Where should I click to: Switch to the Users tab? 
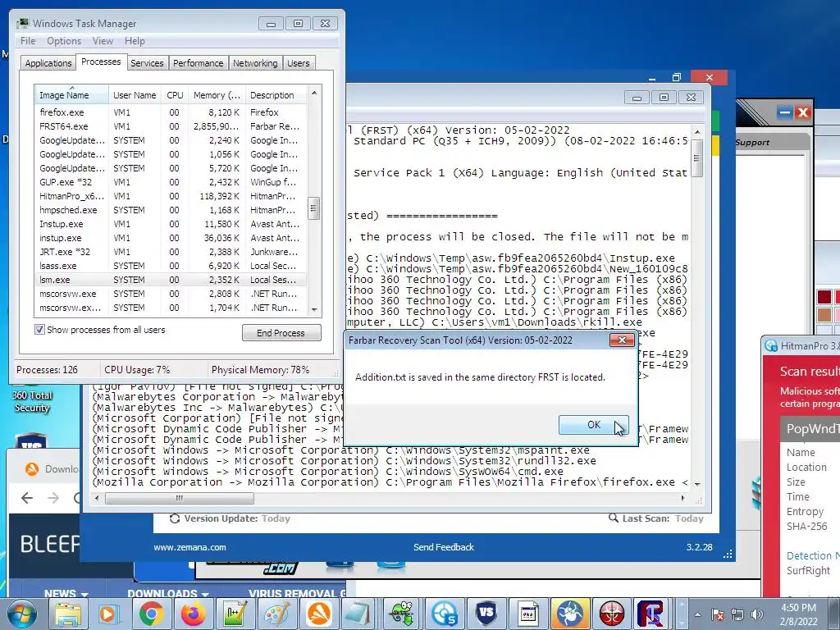tap(299, 63)
